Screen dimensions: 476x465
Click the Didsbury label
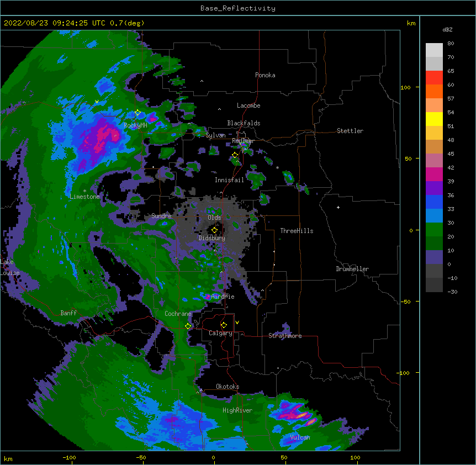212,238
